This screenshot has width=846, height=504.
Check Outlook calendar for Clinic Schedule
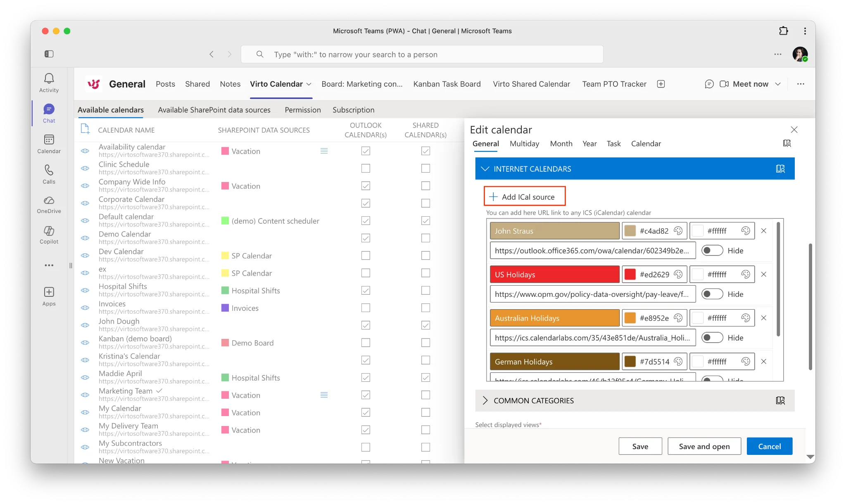tap(366, 168)
